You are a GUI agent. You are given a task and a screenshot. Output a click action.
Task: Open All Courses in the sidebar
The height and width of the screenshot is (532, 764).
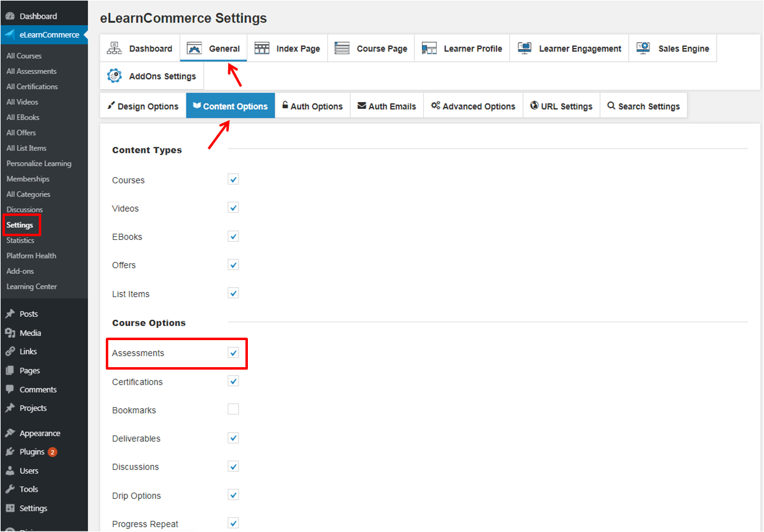[x=25, y=56]
